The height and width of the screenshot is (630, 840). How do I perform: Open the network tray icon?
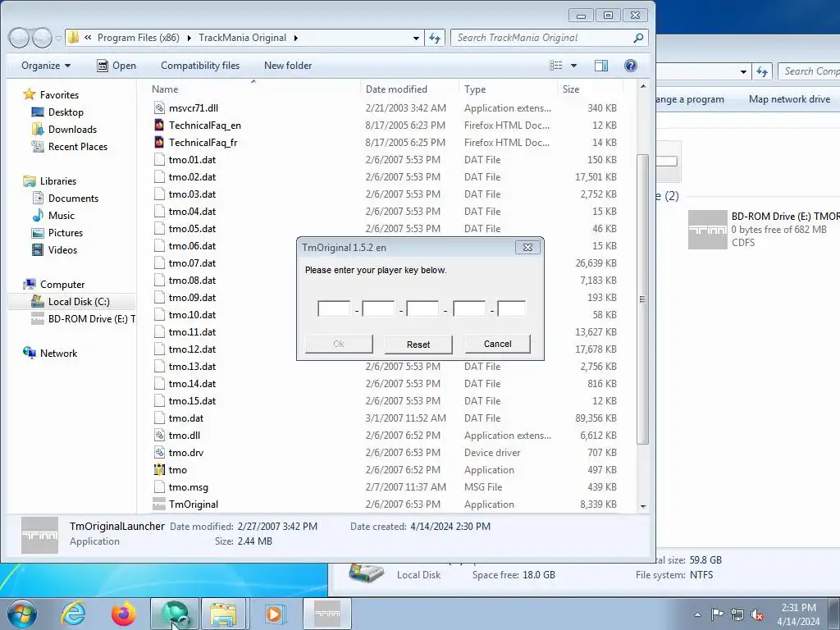pos(737,614)
